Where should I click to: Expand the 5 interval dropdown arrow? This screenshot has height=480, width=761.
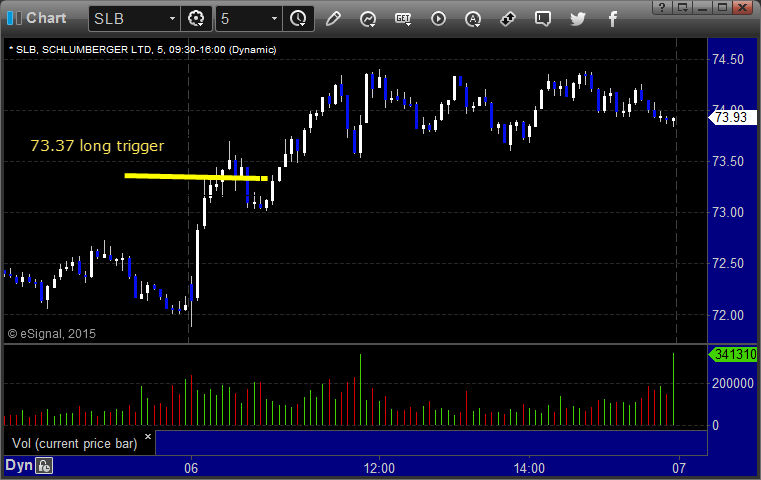[x=274, y=19]
